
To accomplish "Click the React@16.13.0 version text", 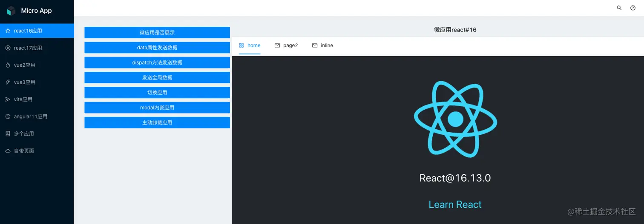I will click(x=455, y=178).
